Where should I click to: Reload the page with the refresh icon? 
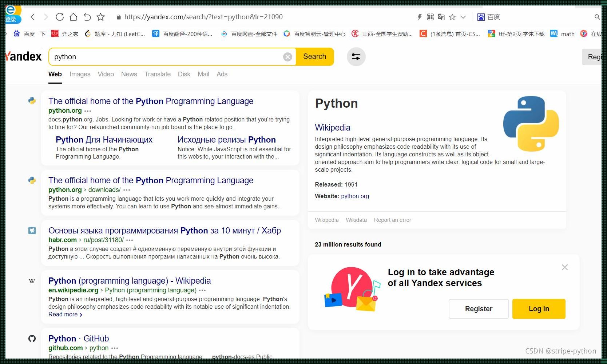click(60, 17)
